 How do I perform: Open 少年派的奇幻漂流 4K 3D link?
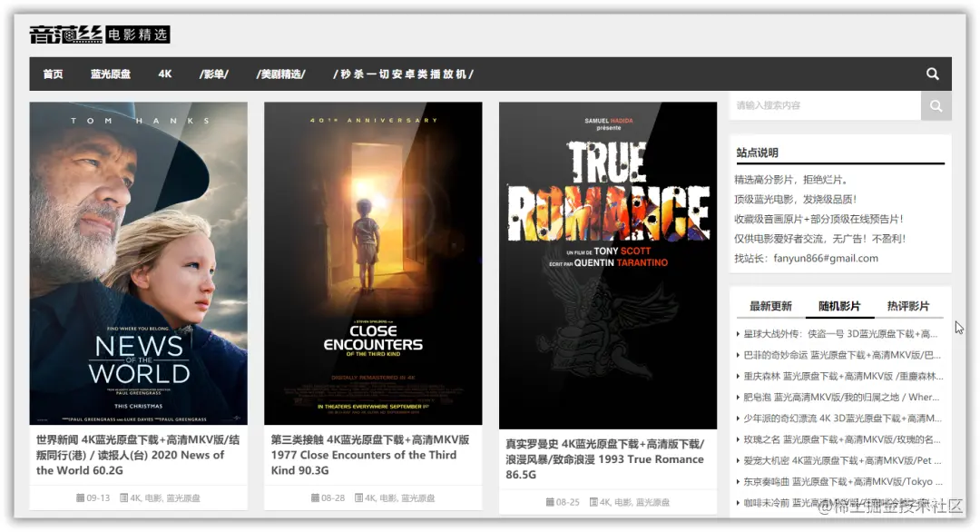pyautogui.click(x=842, y=419)
